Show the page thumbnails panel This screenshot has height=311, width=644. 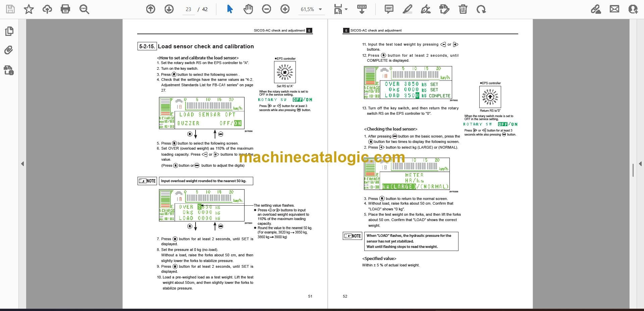coord(9,31)
